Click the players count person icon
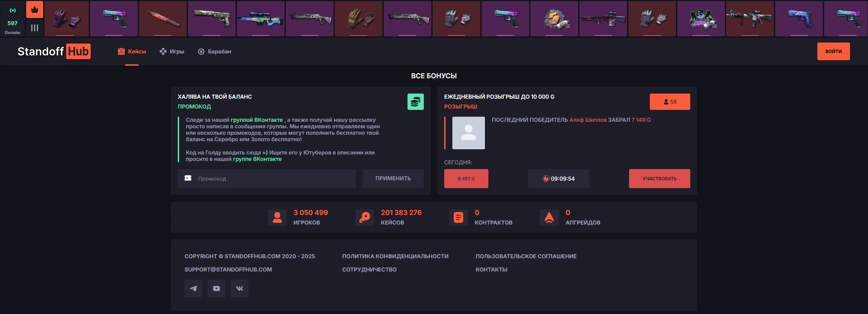The width and height of the screenshot is (868, 314). [277, 217]
